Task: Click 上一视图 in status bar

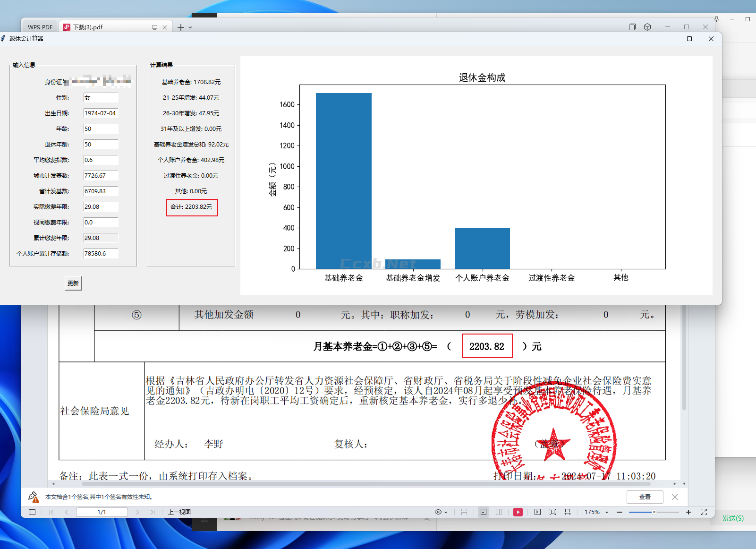Action: [179, 512]
